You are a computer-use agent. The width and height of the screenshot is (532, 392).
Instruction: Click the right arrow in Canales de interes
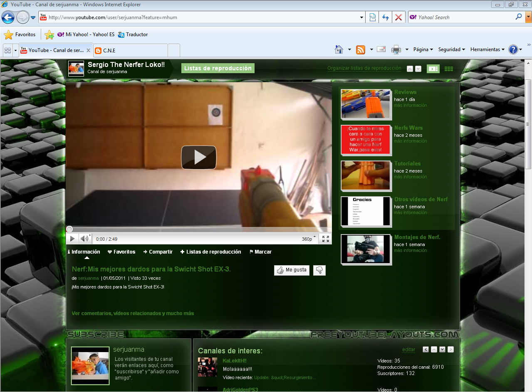(x=450, y=350)
